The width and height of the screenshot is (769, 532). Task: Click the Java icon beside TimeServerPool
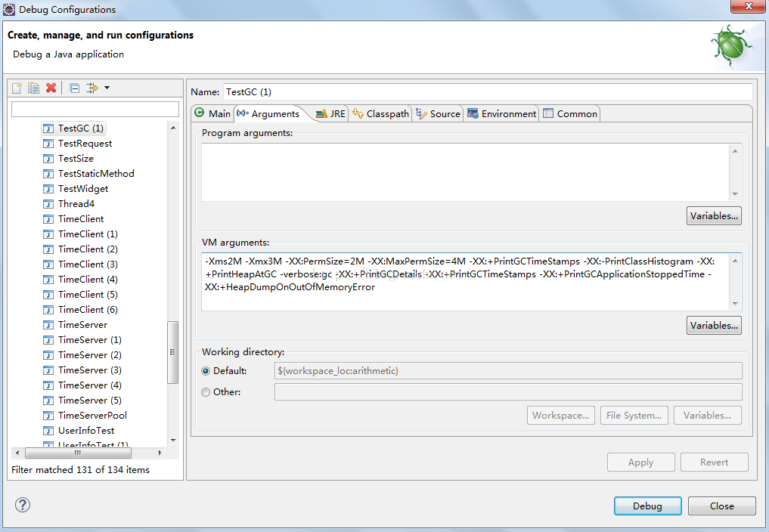(x=48, y=416)
